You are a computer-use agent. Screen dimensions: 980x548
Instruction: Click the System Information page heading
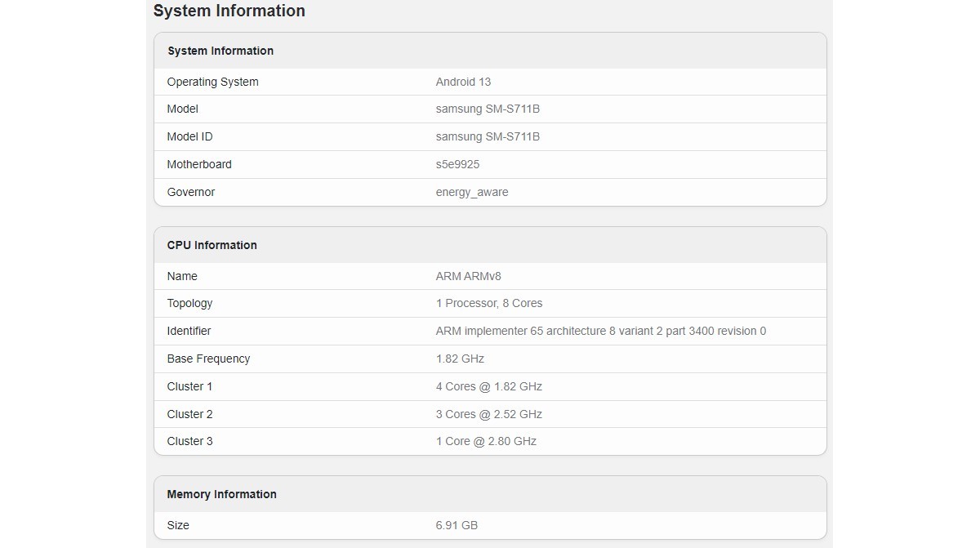pyautogui.click(x=229, y=11)
